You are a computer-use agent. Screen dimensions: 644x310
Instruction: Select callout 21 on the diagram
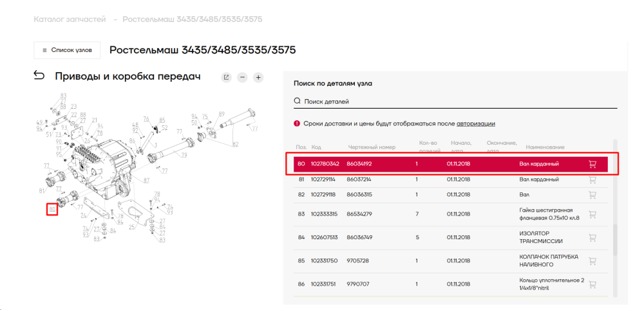(x=95, y=120)
